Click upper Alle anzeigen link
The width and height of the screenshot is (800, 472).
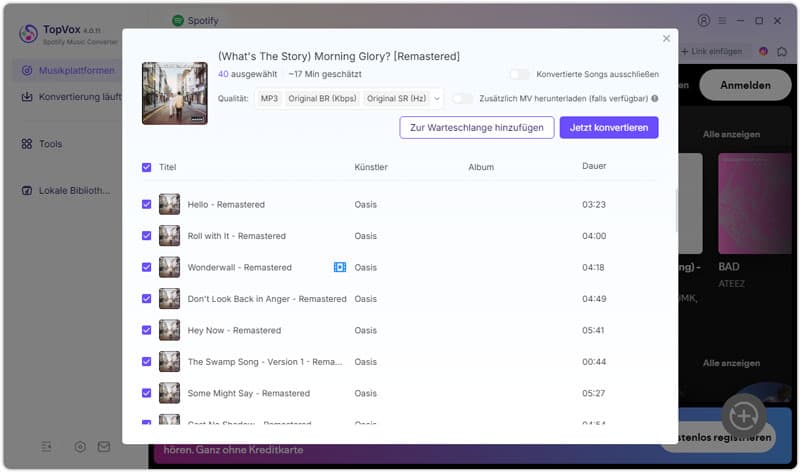731,135
